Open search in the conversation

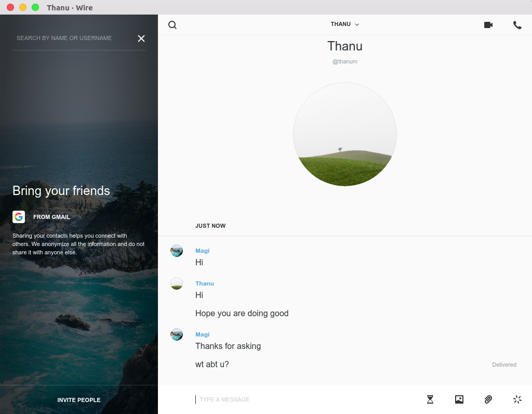[x=172, y=25]
